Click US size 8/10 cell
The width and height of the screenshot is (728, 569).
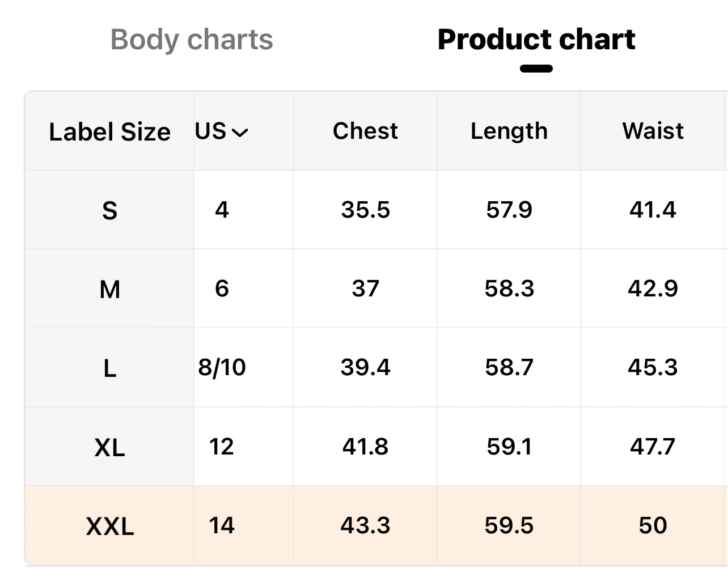(222, 367)
